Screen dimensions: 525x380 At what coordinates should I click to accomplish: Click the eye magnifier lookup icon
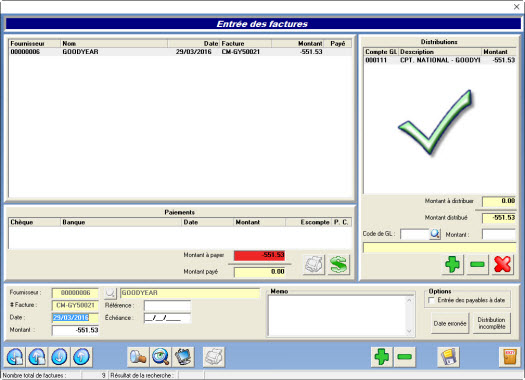pos(161,357)
